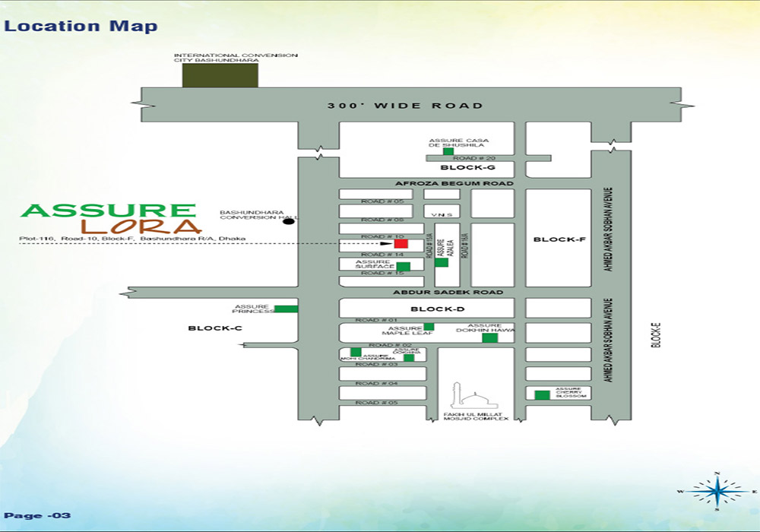Click the mosque outline drawing
760x532 pixels.
pyautogui.click(x=474, y=396)
